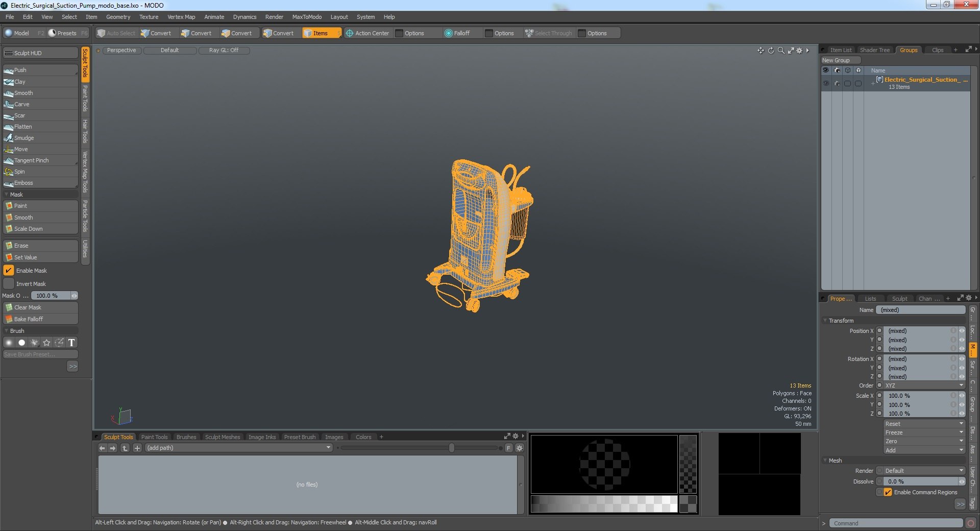Select the Push sculpt tool
The width and height of the screenshot is (980, 531).
click(x=40, y=70)
